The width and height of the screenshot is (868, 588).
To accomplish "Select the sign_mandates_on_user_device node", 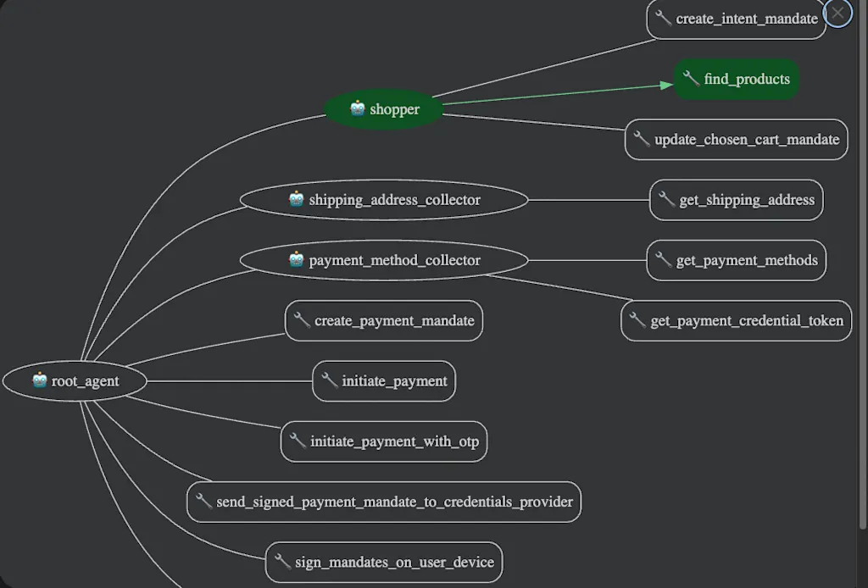I will click(384, 562).
